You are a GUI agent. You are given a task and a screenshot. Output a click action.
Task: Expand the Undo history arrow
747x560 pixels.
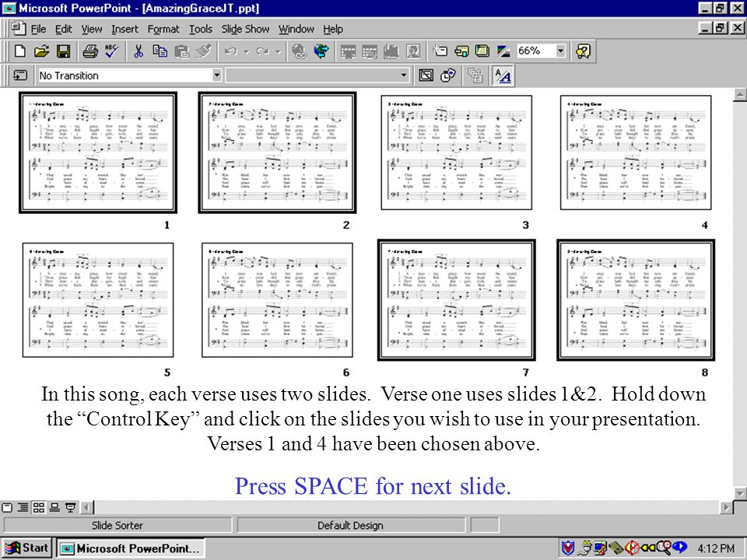tap(247, 51)
